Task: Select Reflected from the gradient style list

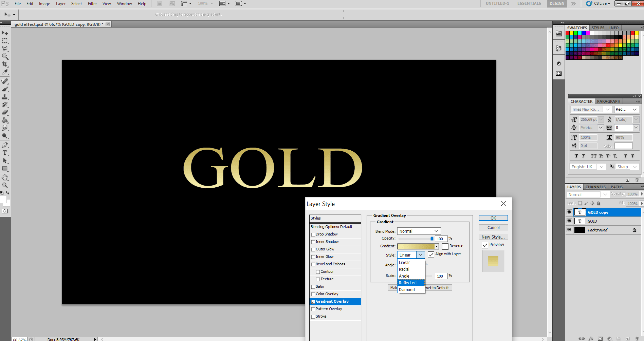Action: [408, 283]
